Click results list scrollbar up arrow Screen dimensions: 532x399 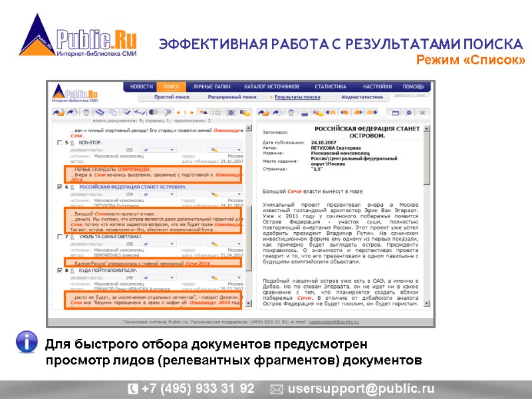point(249,128)
